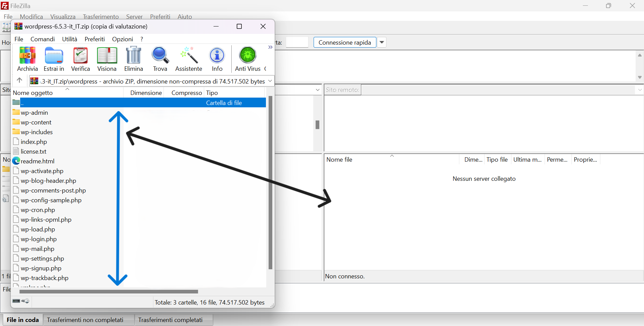Open the Sito remoto dropdown arrow
The image size is (644, 326).
tap(640, 90)
